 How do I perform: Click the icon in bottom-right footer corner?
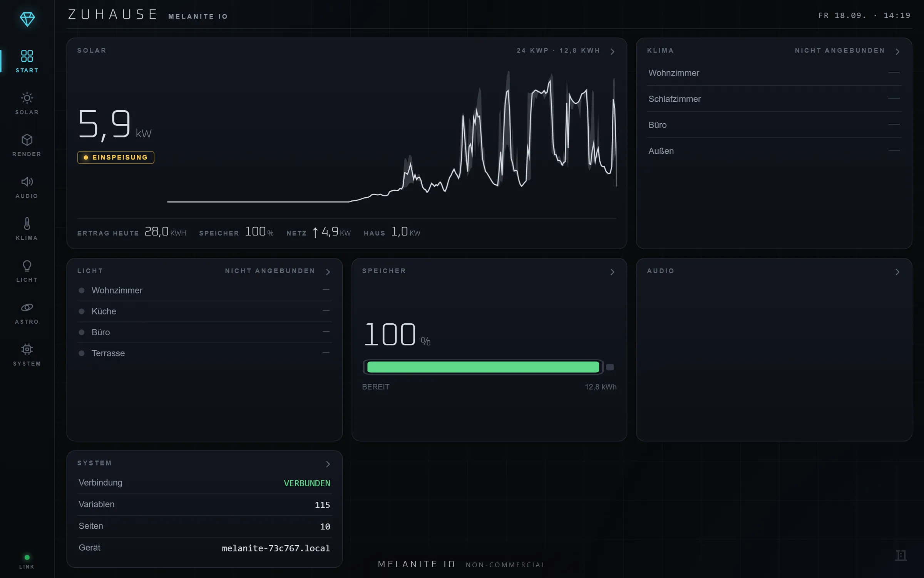point(901,555)
